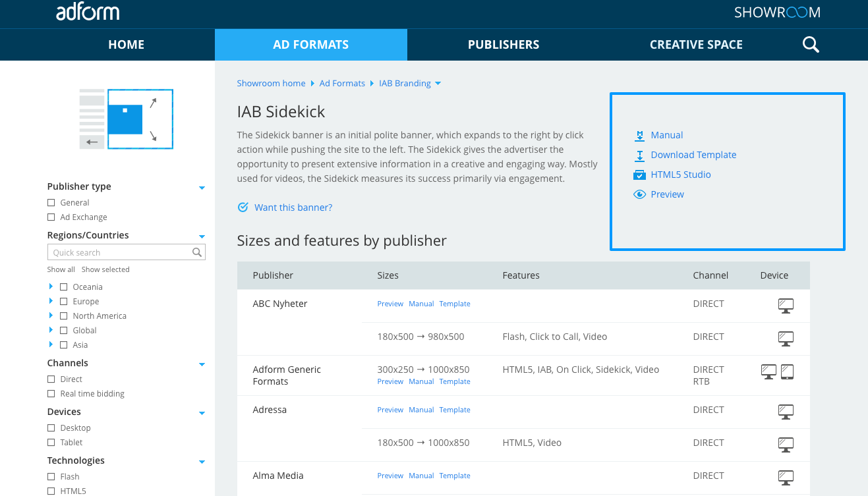Click the Showroom home breadcrumb
Screen dimensions: 868x496
[272, 84]
